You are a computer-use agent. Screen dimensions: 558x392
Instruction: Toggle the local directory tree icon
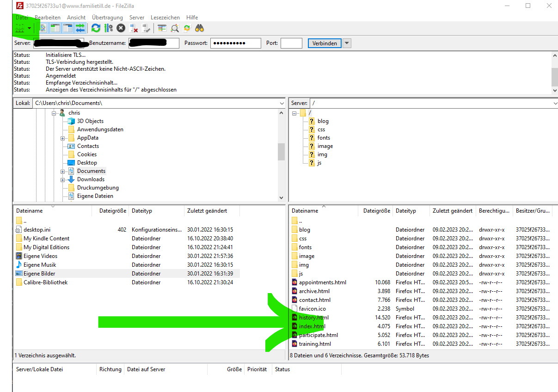(x=55, y=28)
